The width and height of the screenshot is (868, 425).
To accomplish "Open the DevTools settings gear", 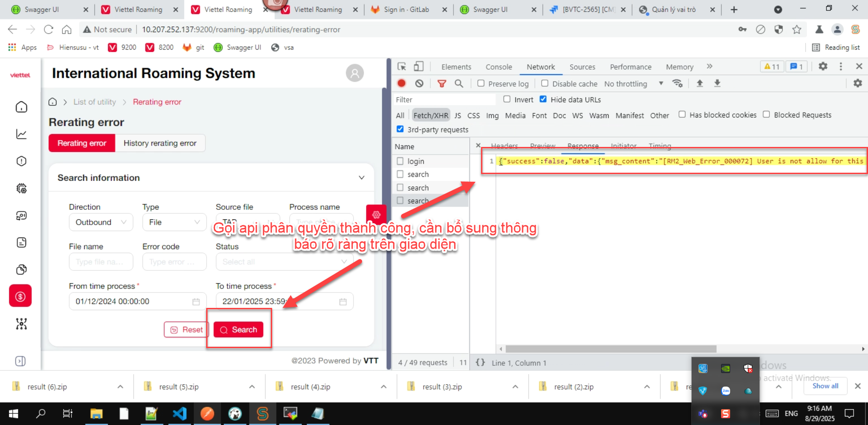I will 823,66.
